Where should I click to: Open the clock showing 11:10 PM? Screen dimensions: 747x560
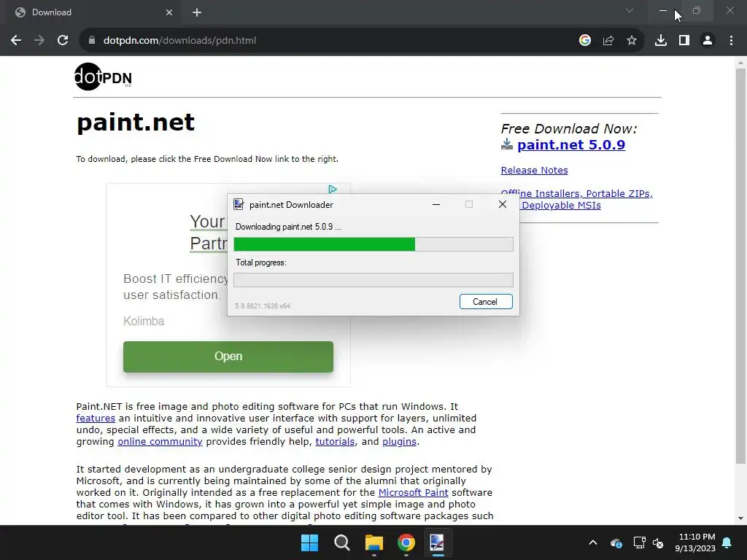[x=695, y=542]
